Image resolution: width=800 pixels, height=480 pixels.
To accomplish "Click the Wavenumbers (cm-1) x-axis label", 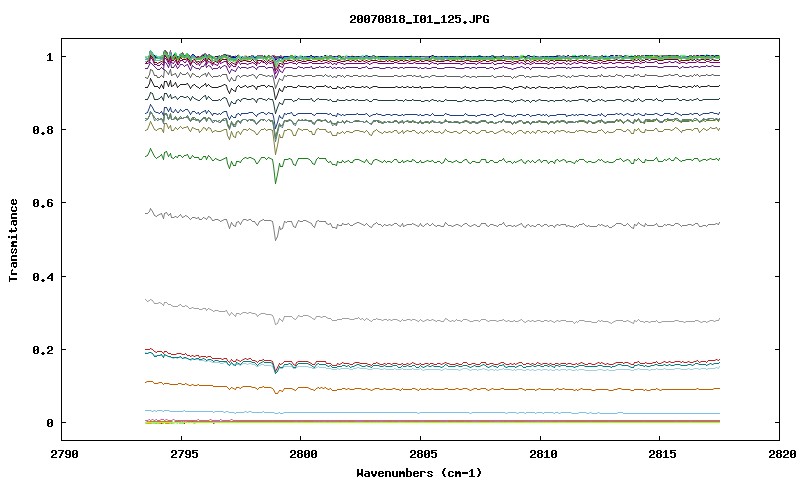I will [x=419, y=473].
